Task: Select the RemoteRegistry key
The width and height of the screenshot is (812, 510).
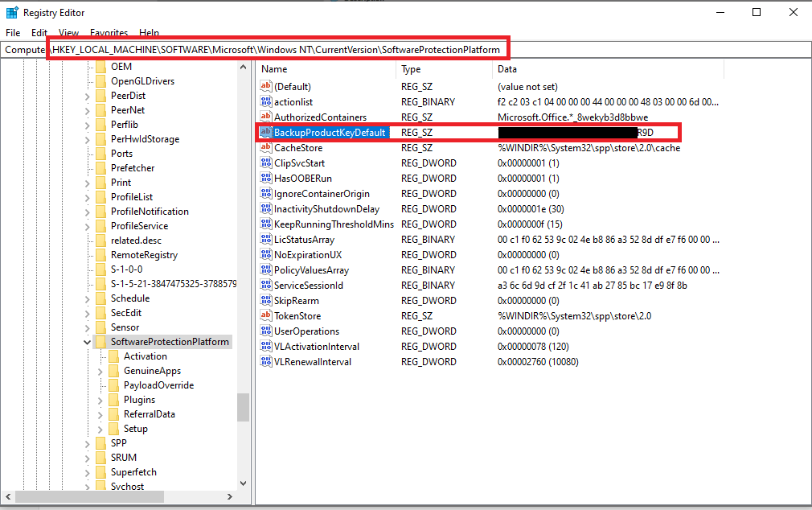Action: pyautogui.click(x=144, y=254)
